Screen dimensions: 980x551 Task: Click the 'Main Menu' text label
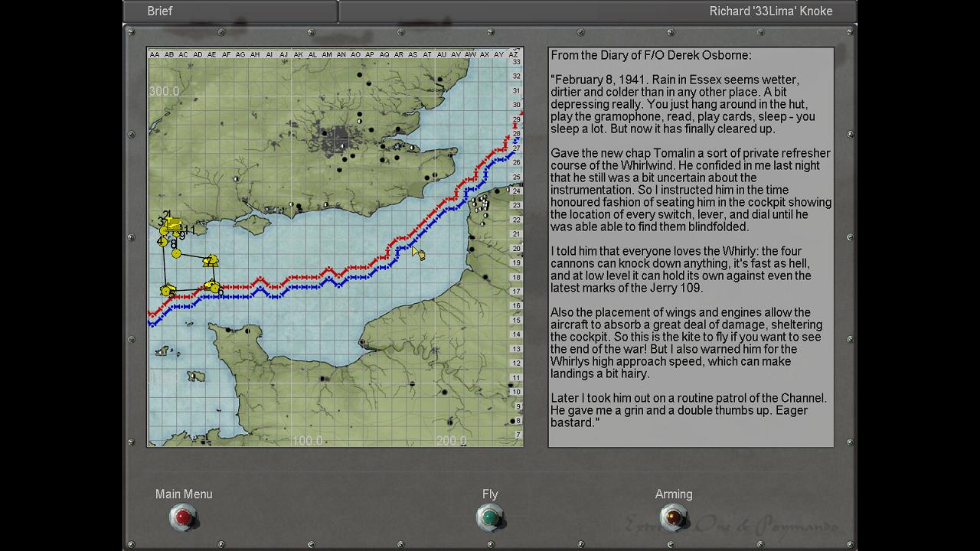click(184, 494)
